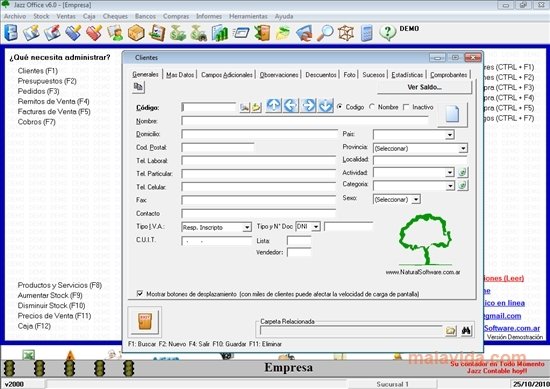Click Facturas de Venta (F5) link
Image resolution: width=550 pixels, height=389 pixels.
54,112
